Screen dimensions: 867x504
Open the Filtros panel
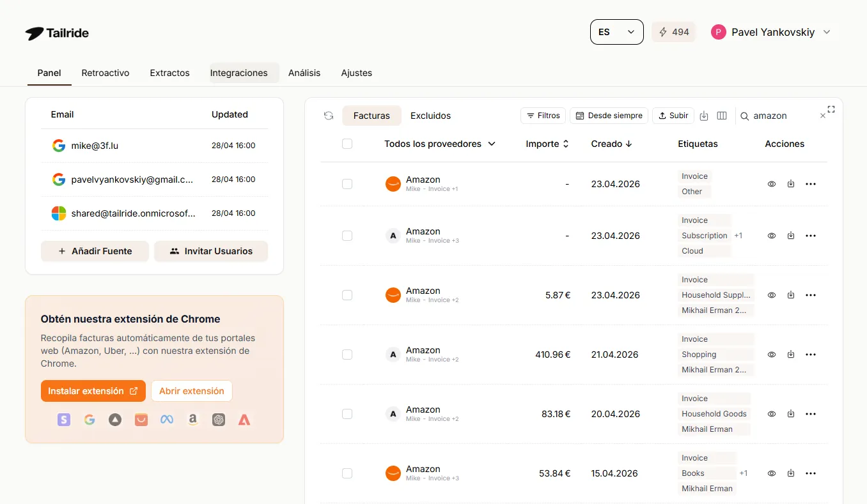(x=543, y=116)
